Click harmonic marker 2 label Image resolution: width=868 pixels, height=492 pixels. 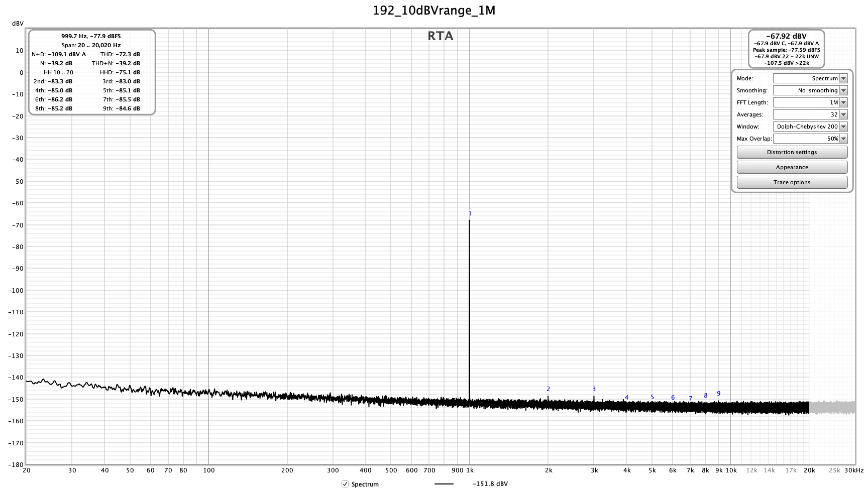click(548, 389)
